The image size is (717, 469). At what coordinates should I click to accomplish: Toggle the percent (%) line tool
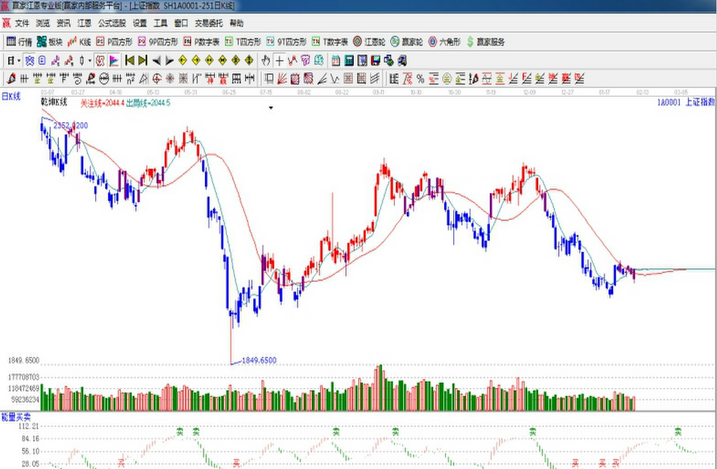(420, 78)
